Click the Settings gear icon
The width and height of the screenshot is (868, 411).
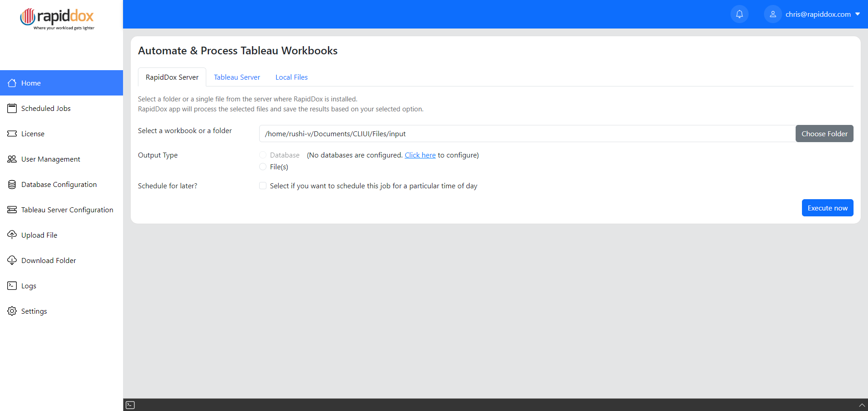[12, 311]
